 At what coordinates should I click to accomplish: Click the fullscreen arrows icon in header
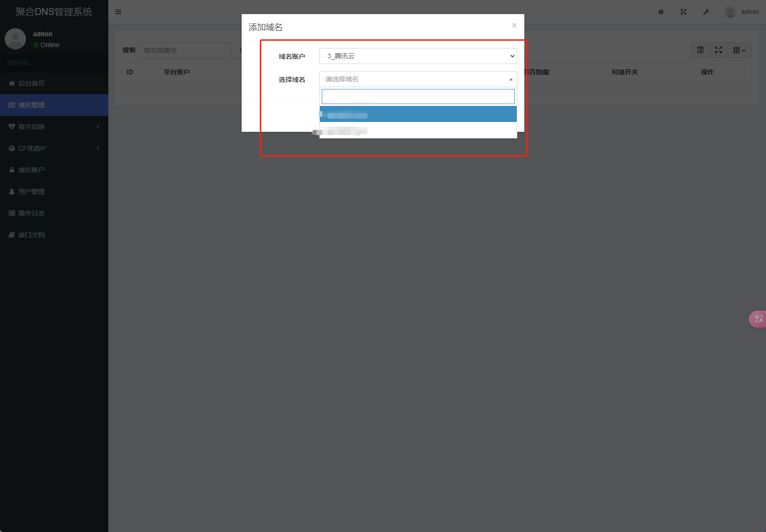(684, 12)
